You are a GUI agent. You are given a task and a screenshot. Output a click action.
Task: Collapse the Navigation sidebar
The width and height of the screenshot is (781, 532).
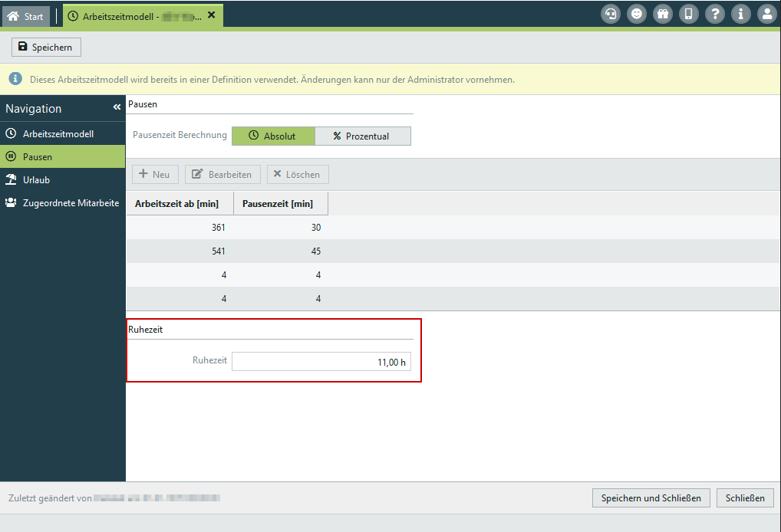click(117, 108)
